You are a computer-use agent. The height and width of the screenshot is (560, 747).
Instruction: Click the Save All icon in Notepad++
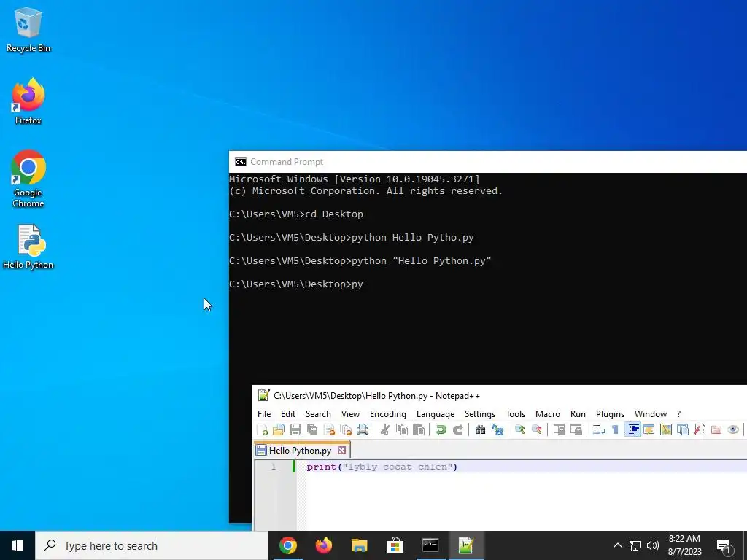click(312, 430)
